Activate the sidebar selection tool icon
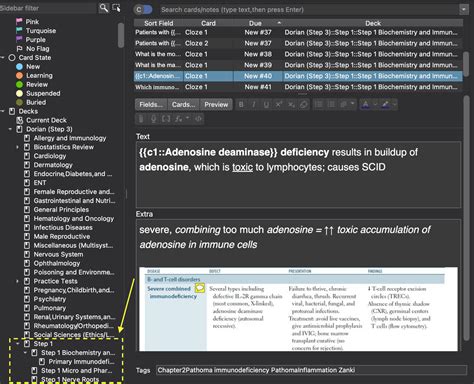The height and width of the screenshot is (384, 474). point(116,8)
